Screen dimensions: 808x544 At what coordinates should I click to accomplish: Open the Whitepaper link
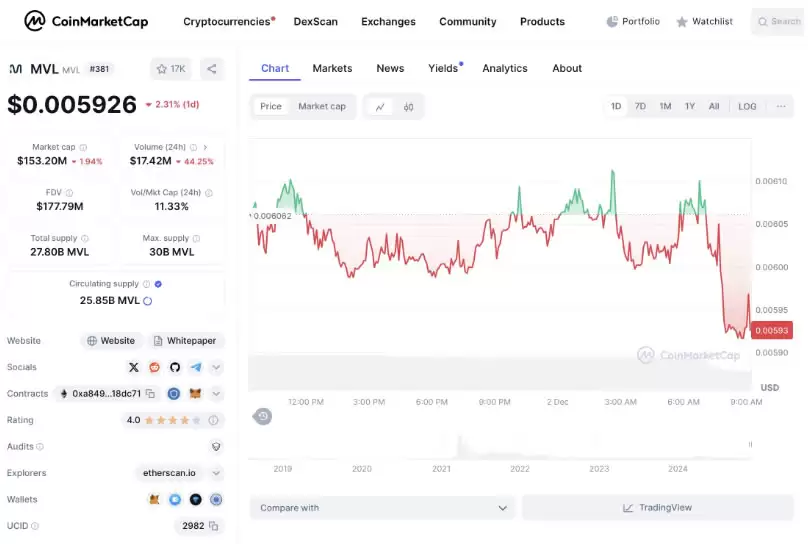coord(184,341)
